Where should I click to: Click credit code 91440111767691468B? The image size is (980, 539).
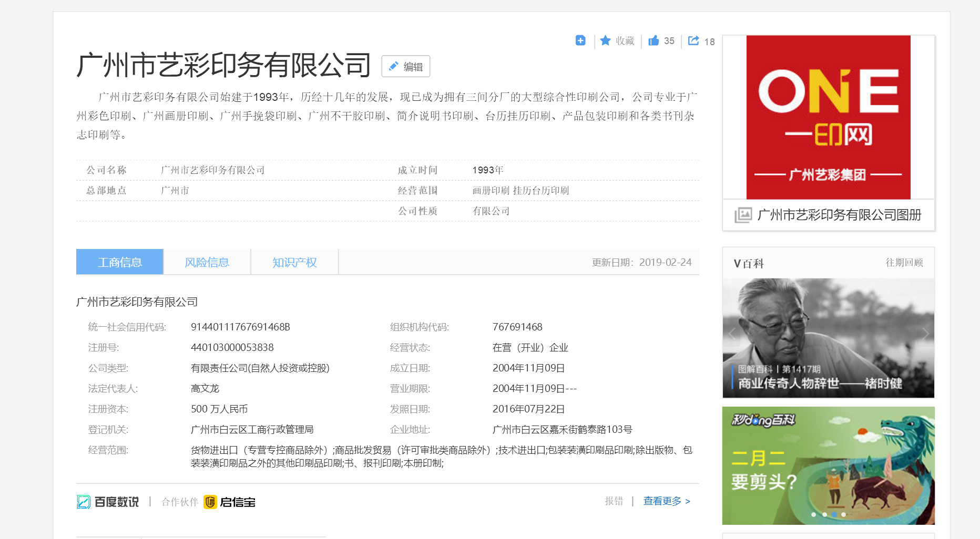point(240,327)
